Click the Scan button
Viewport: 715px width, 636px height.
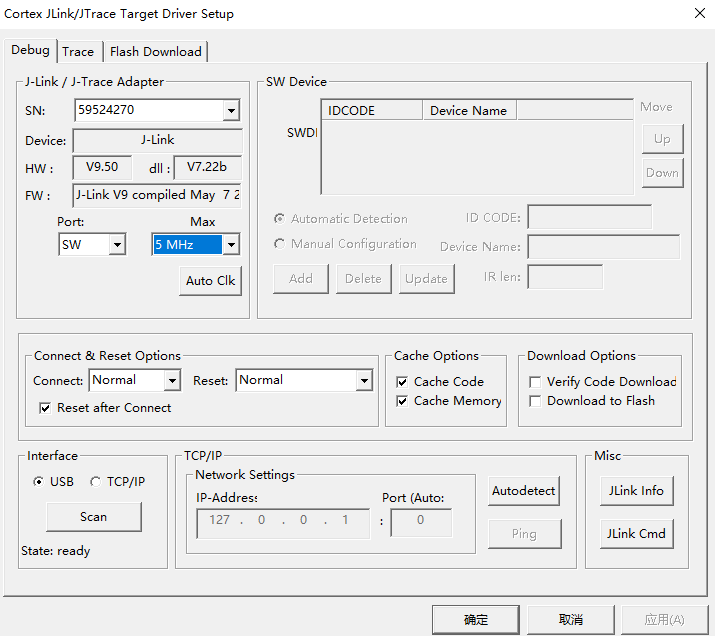point(94,517)
